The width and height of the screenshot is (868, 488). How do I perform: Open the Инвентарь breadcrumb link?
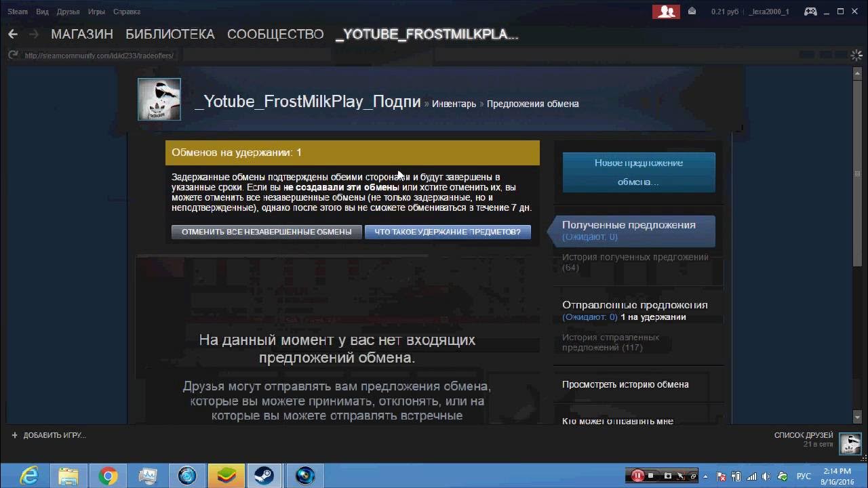[454, 104]
